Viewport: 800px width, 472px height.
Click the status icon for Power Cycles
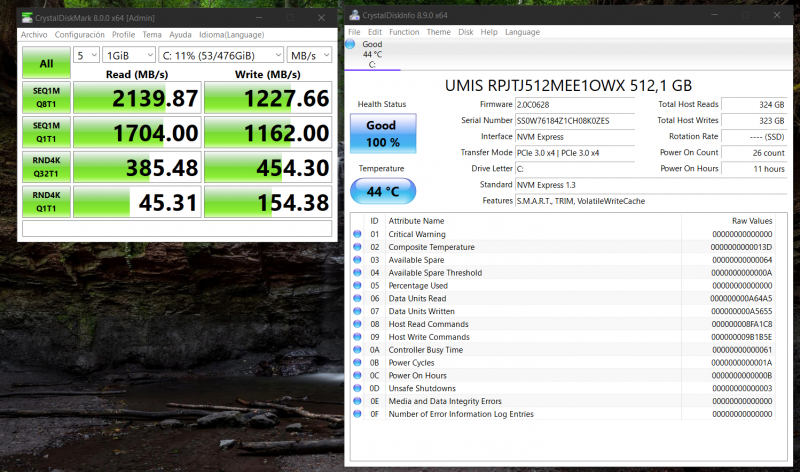coord(358,362)
